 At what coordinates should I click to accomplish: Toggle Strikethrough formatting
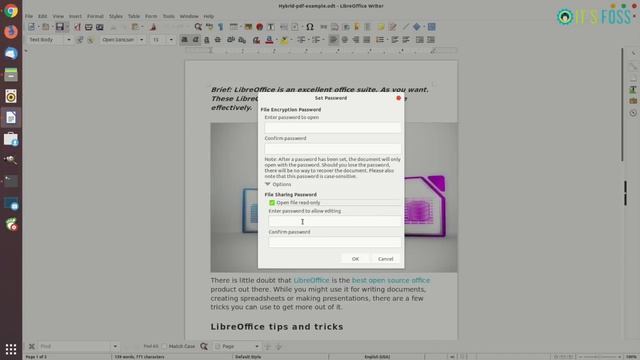pyautogui.click(x=218, y=40)
